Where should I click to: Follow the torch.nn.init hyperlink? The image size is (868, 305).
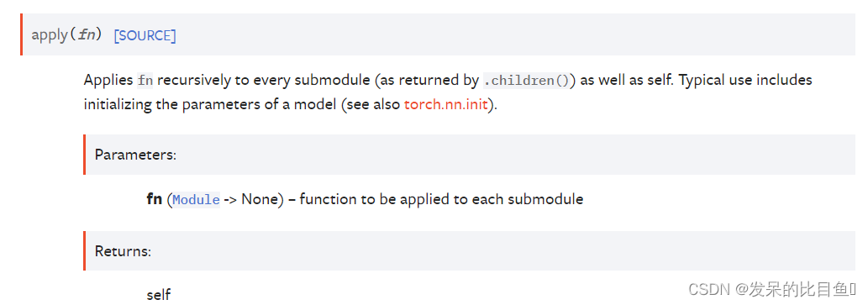click(446, 104)
